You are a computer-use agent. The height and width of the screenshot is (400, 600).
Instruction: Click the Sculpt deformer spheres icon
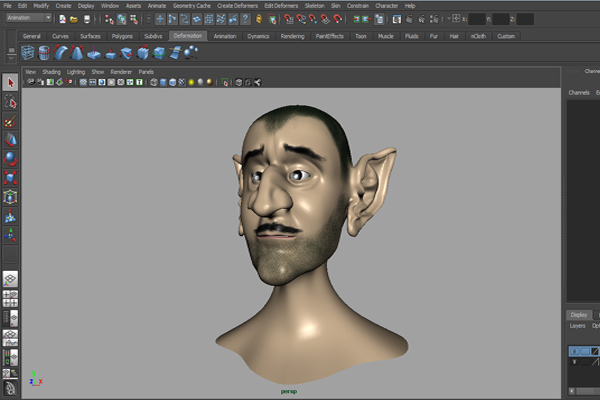click(x=191, y=52)
